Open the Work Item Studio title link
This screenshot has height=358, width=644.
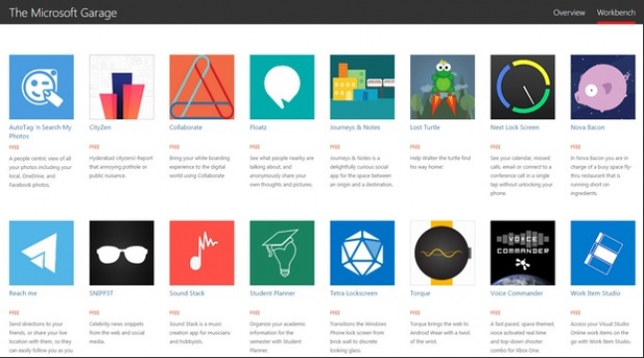point(595,293)
